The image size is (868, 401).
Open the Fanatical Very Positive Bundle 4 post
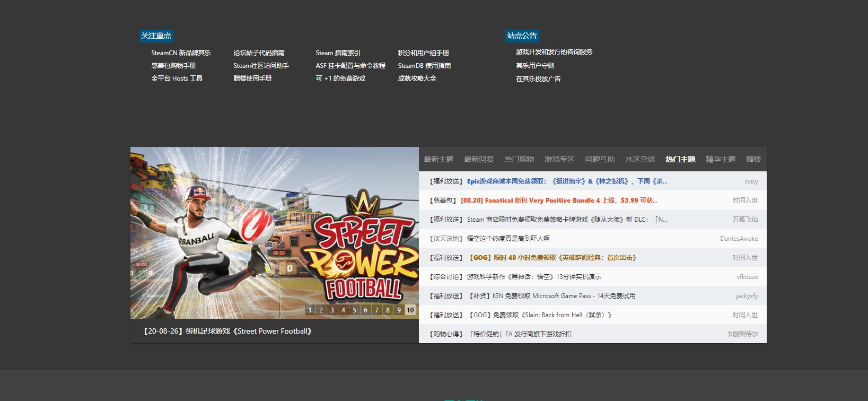coord(559,201)
